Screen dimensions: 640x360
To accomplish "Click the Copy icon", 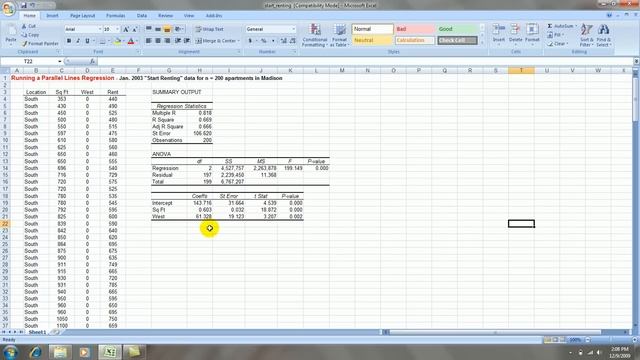I will click(x=24, y=35).
